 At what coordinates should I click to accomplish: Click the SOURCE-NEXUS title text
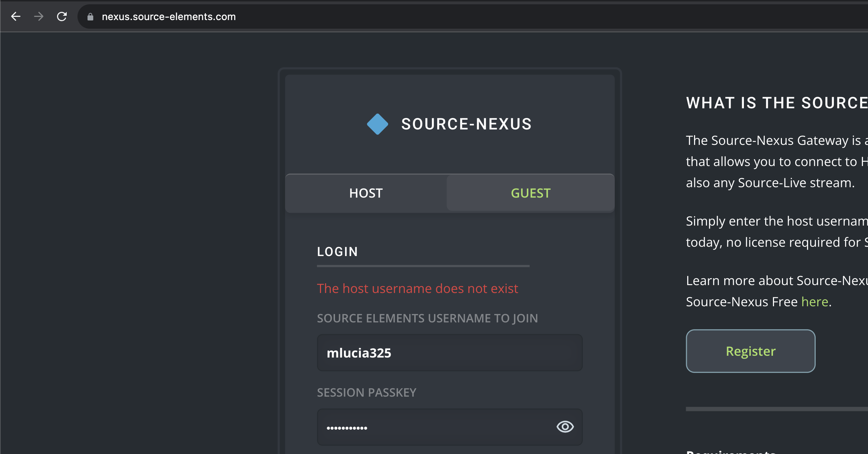tap(466, 124)
